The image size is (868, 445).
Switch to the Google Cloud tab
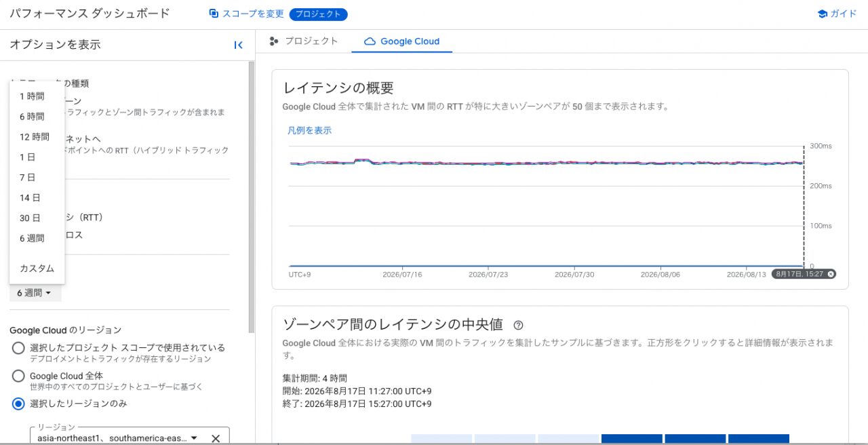401,41
